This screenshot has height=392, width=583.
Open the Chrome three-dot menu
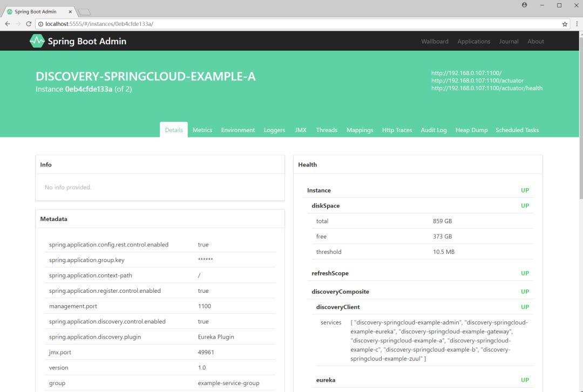[577, 24]
